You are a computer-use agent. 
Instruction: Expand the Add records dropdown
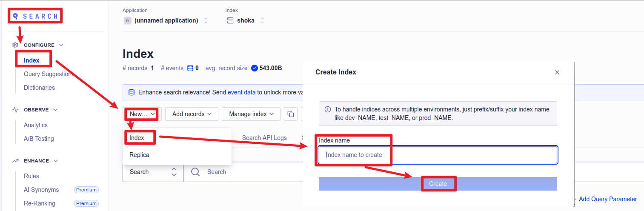click(x=192, y=114)
